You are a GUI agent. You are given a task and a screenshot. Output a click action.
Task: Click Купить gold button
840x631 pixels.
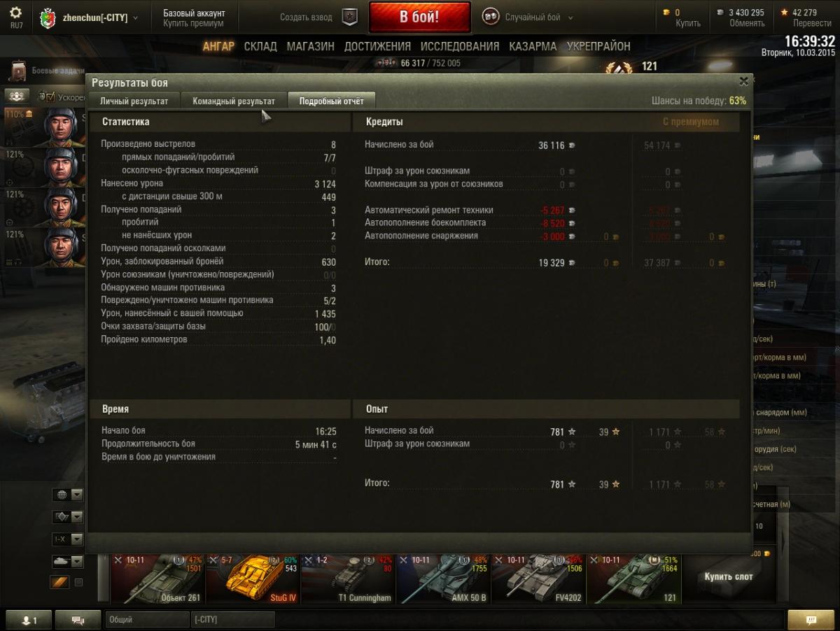[x=688, y=23]
